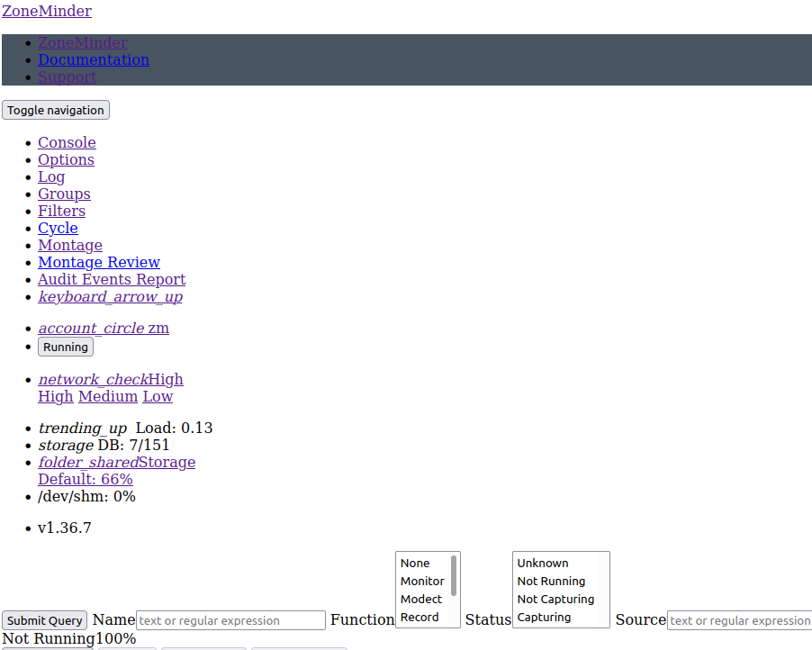Open the Filters page
The height and width of the screenshot is (650, 812).
[x=61, y=211]
